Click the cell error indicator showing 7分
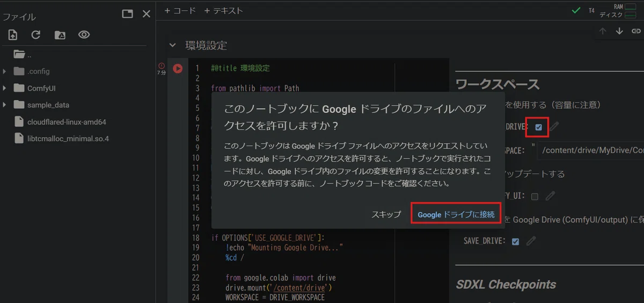644x303 pixels. point(162,69)
